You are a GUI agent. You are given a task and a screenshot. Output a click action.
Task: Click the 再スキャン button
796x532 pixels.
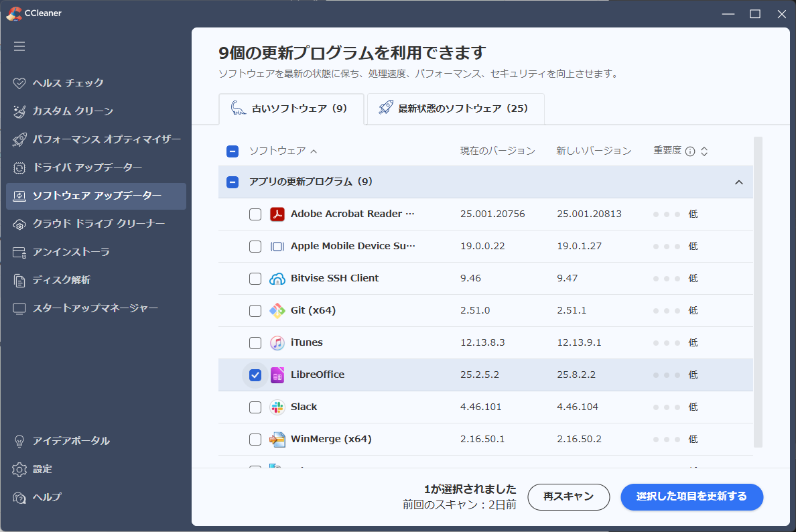point(569,497)
